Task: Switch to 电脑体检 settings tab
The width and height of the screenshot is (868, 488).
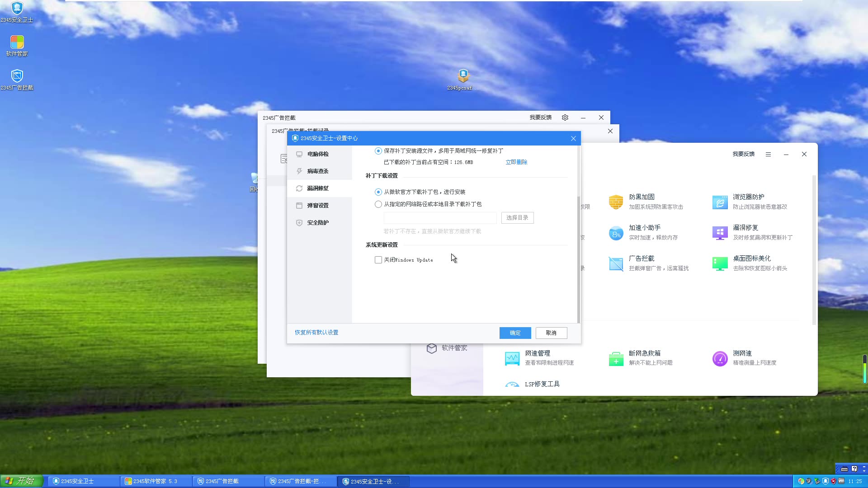Action: click(320, 154)
